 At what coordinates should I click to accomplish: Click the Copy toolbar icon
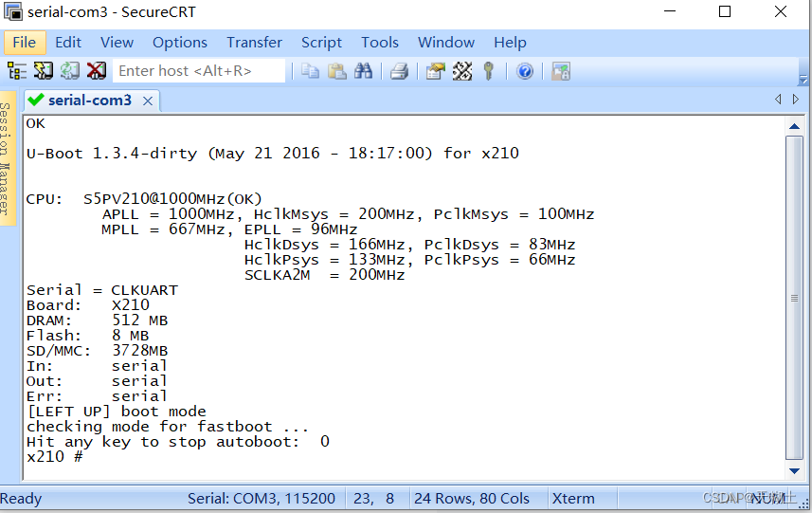pyautogui.click(x=310, y=71)
